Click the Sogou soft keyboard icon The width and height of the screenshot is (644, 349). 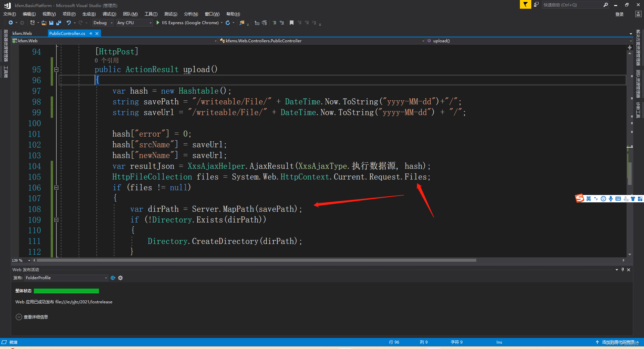(x=618, y=199)
